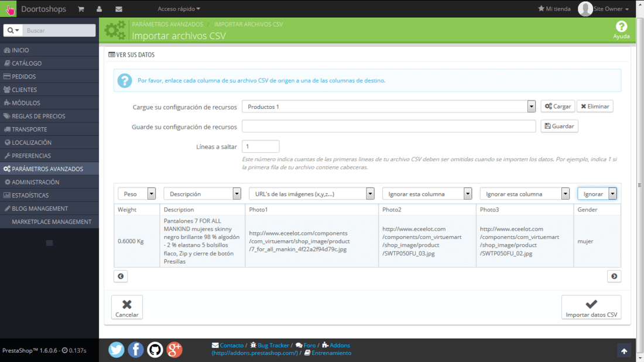Viewport: 644px width, 362px height.
Task: Open URL's de las imágenes dropdown
Action: pyautogui.click(x=311, y=193)
